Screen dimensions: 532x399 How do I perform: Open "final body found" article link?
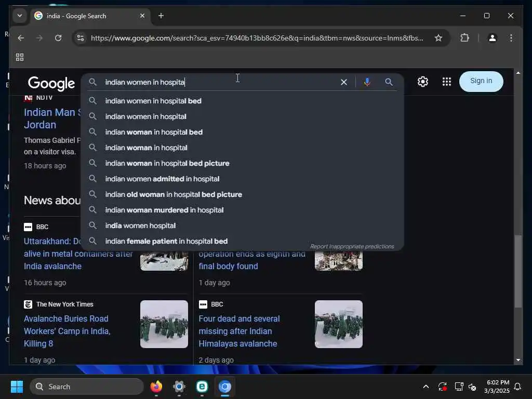tap(252, 260)
